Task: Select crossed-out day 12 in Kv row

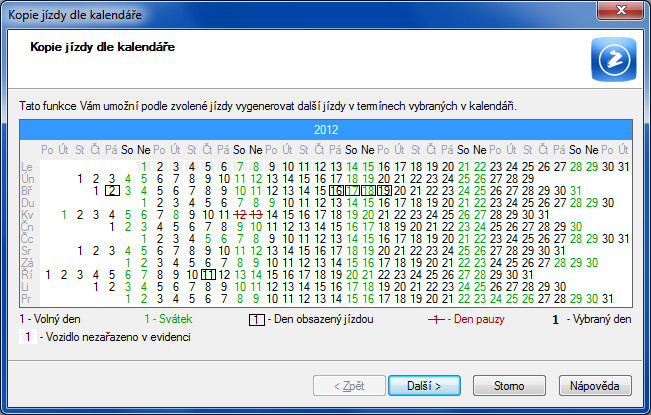Action: 240,215
